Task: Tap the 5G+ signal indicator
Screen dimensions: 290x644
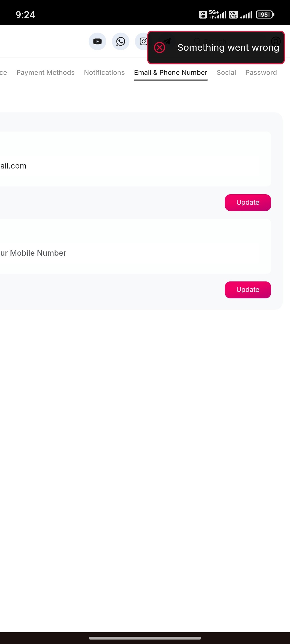Action: [x=218, y=14]
